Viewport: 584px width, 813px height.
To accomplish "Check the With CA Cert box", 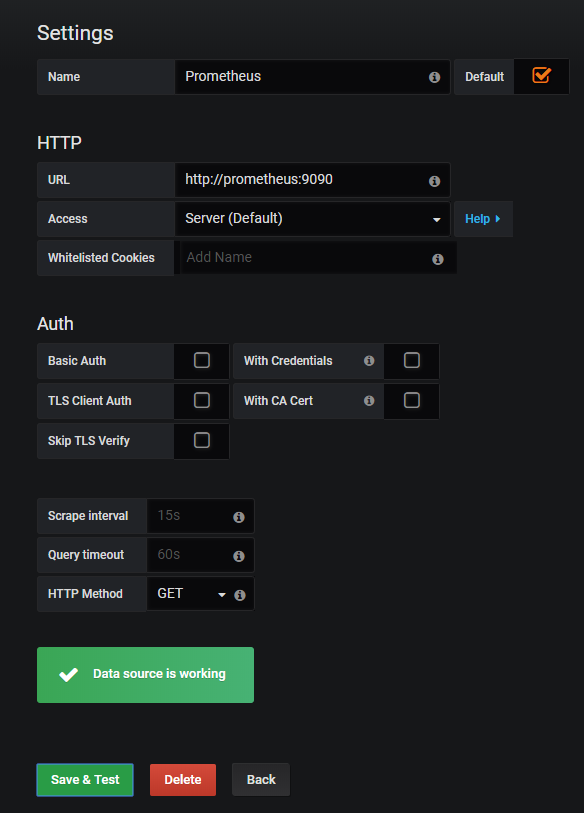I will 412,400.
